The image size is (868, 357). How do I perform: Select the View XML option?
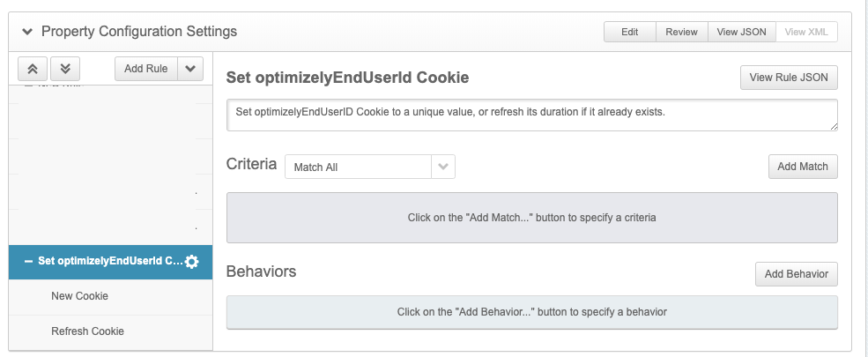point(806,32)
